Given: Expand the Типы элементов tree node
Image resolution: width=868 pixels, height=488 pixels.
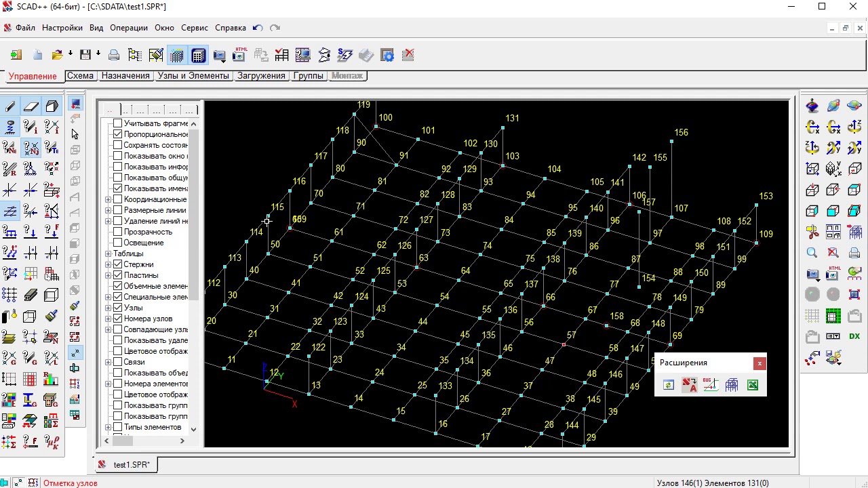Looking at the screenshot, I should click(x=108, y=427).
